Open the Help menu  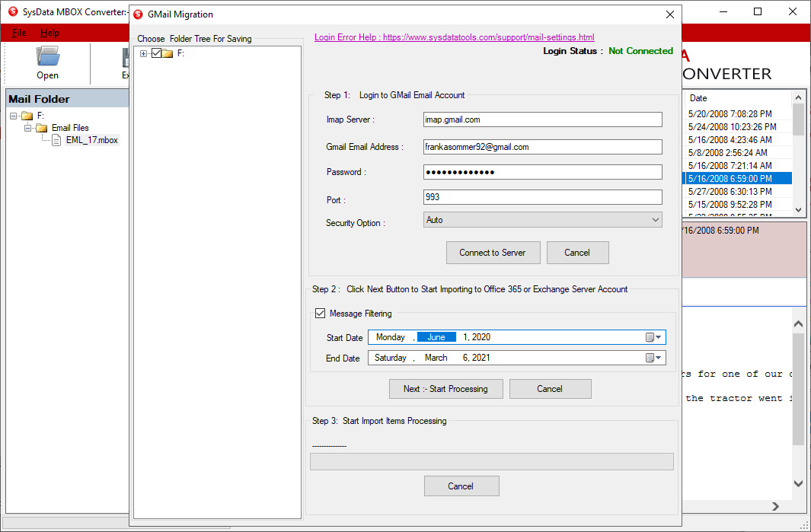coord(49,33)
